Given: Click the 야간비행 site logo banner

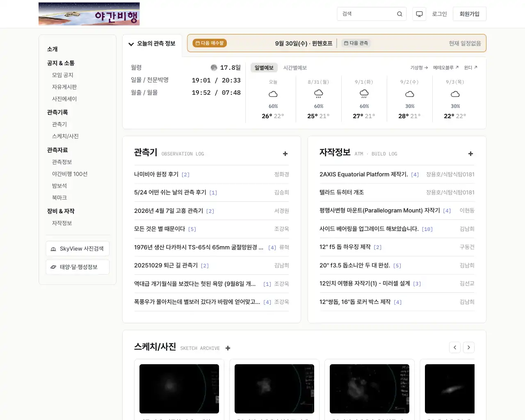Looking at the screenshot, I should (89, 14).
